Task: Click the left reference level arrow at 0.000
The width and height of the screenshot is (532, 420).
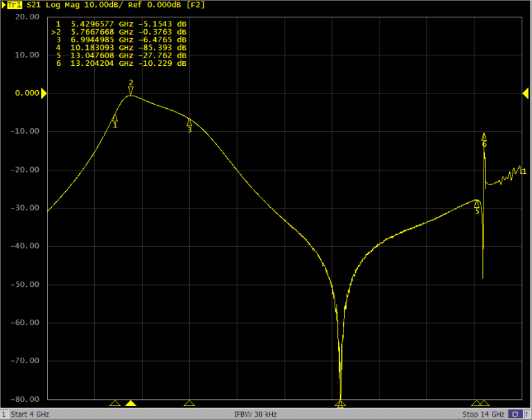Action: (44, 93)
